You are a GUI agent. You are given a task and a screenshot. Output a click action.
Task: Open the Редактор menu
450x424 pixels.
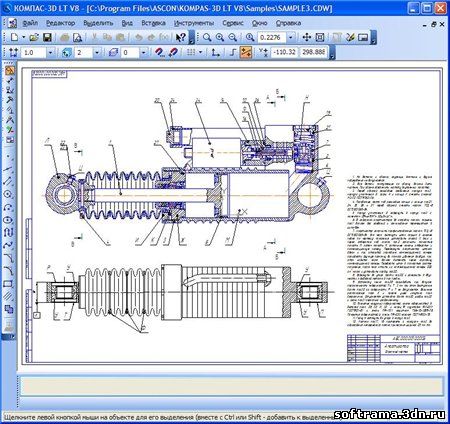(60, 23)
